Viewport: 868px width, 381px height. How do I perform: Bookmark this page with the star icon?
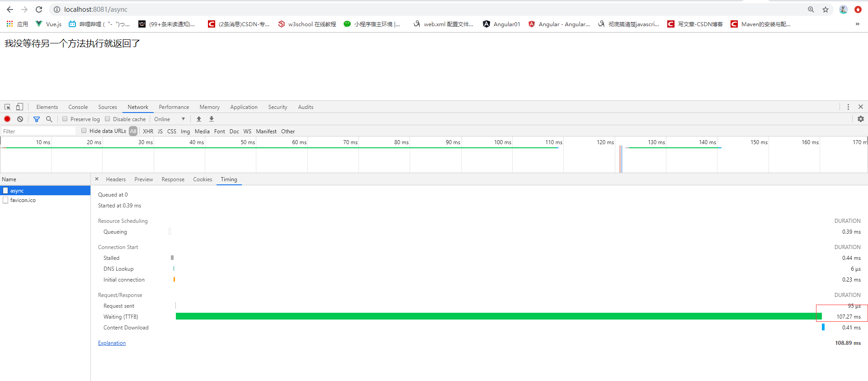coord(826,9)
